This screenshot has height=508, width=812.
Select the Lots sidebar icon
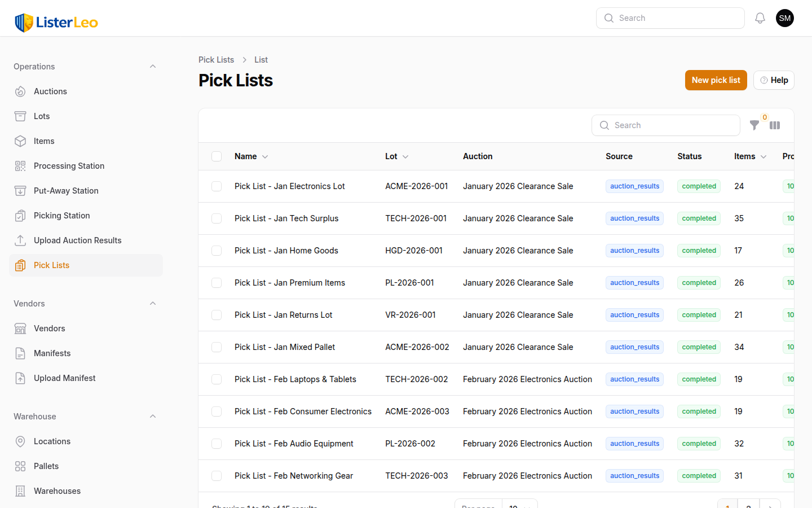click(x=20, y=116)
